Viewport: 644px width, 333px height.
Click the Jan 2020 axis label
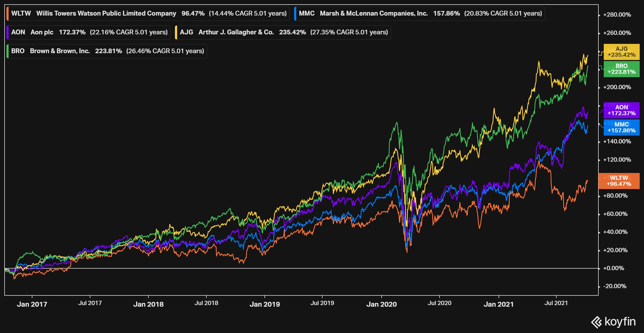point(382,304)
